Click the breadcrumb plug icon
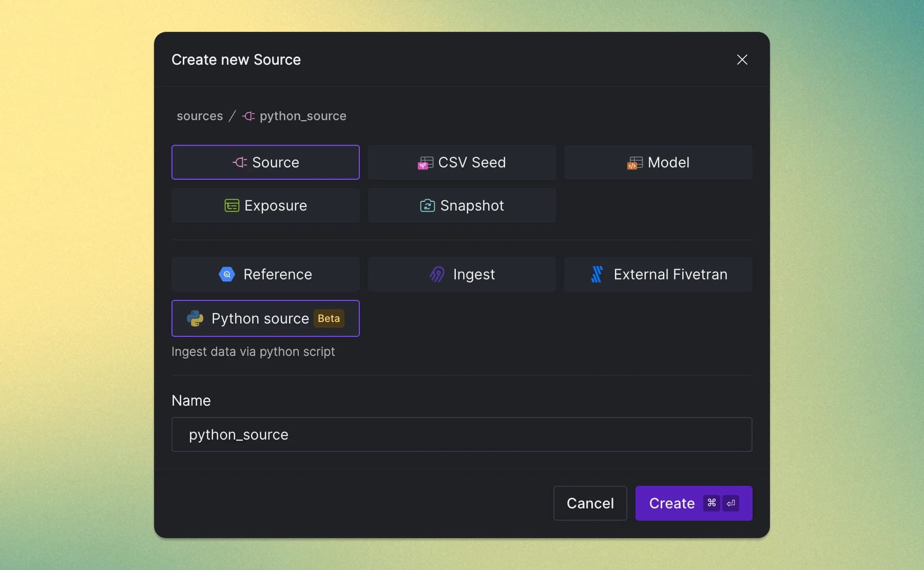The image size is (924, 570). coord(248,116)
